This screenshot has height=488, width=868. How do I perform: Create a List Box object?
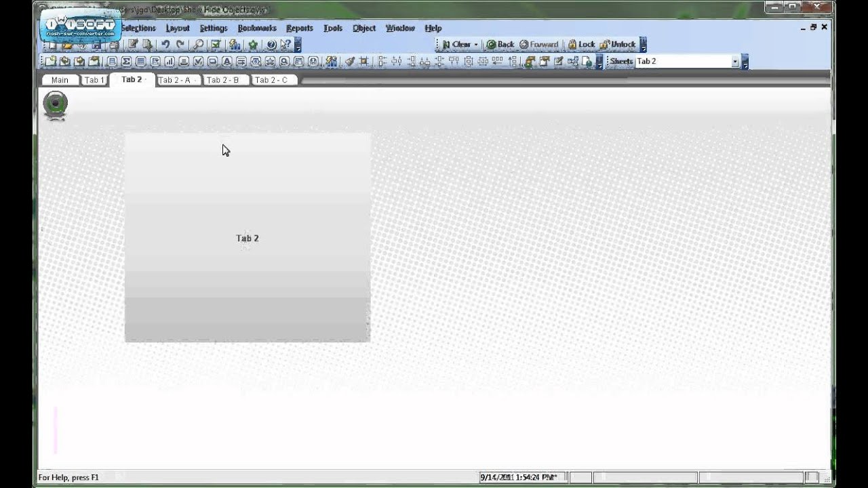pyautogui.click(x=112, y=62)
